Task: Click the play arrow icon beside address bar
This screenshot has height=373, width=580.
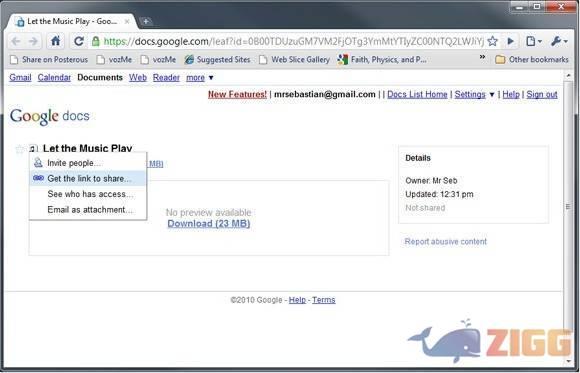Action: pyautogui.click(x=511, y=41)
